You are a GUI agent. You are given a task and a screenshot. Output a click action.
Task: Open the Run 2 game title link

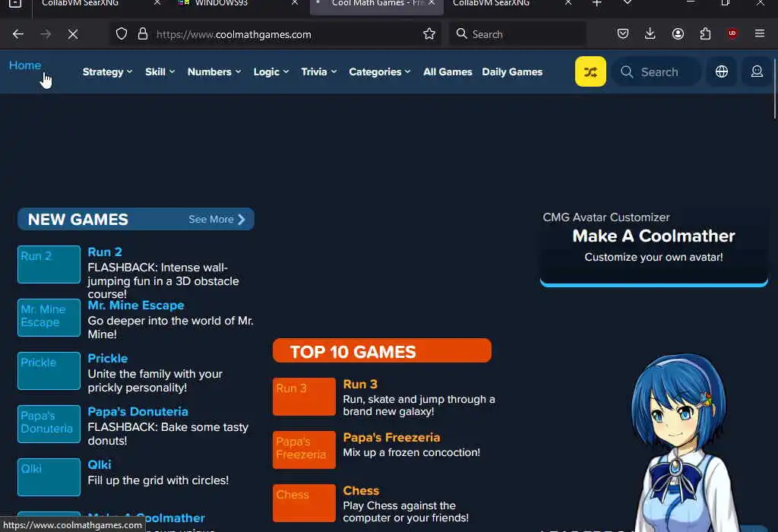[105, 252]
